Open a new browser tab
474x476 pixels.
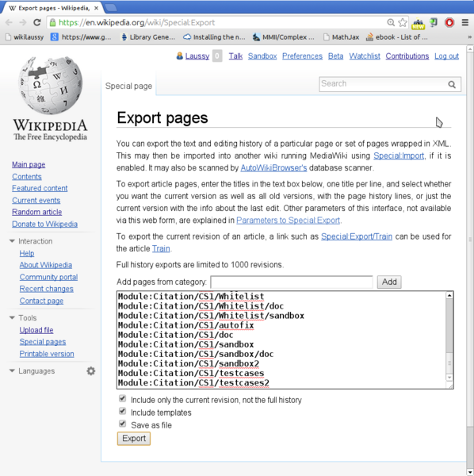[x=111, y=8]
